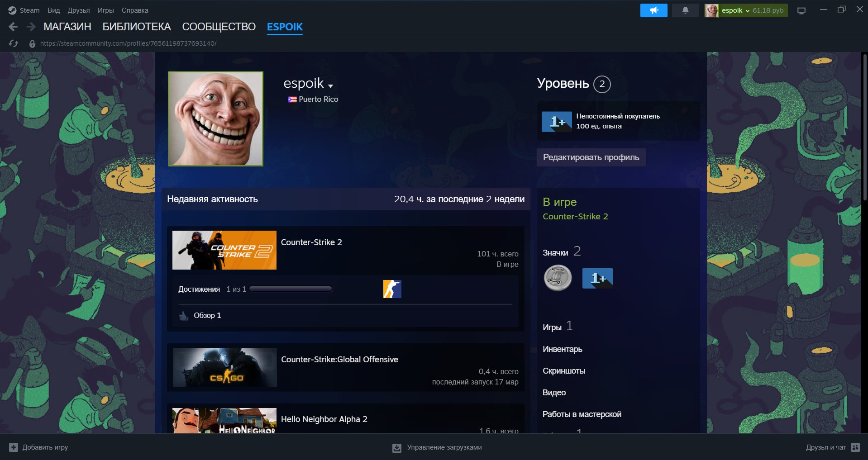Image resolution: width=868 pixels, height=460 pixels.
Task: Click the Уровень level heading
Action: [x=563, y=84]
